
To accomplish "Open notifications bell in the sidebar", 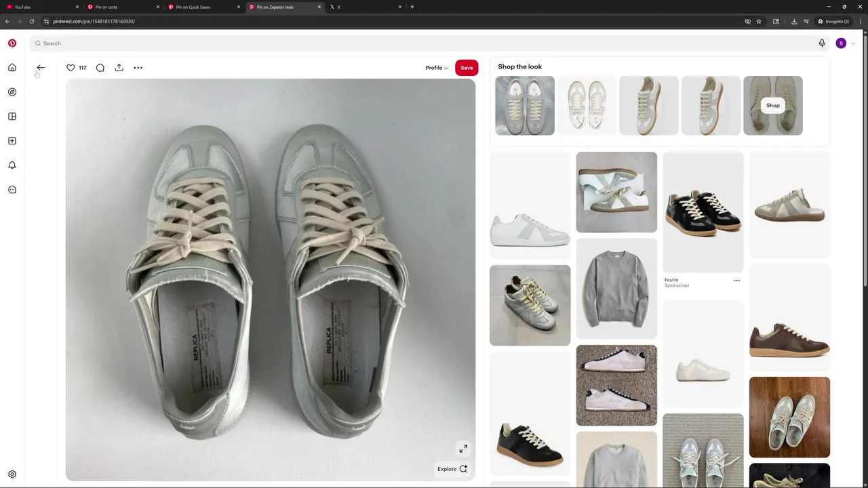I will pos(12,165).
